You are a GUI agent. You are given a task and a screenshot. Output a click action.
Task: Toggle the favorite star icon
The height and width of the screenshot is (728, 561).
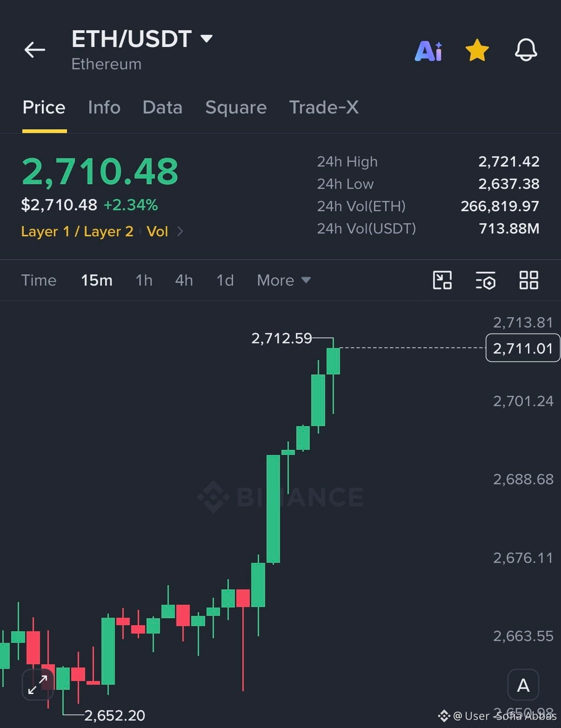coord(477,50)
